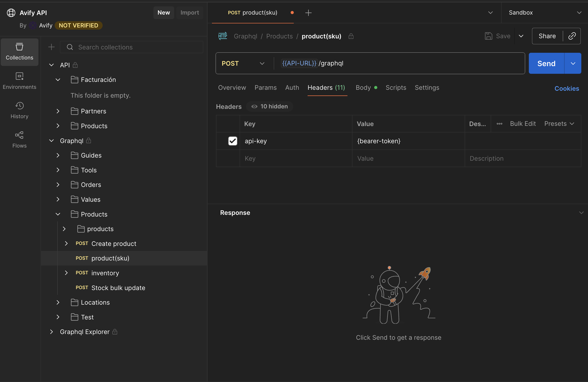Open the Environments panel
Viewport: 588px width, 382px height.
[x=19, y=81]
